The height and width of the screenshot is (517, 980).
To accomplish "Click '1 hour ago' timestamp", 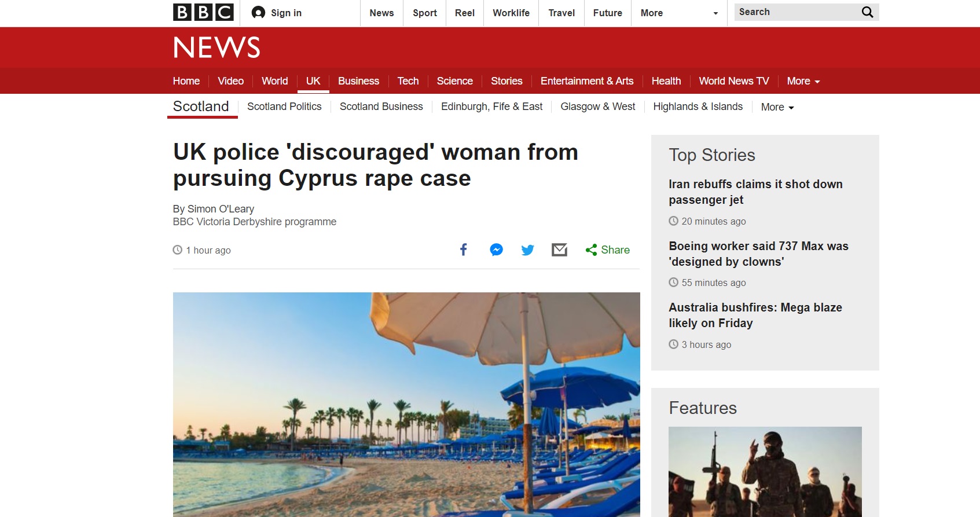I will tap(208, 250).
